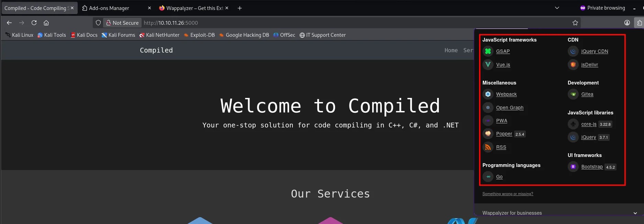Click the core-js 3.22.8 version badge
This screenshot has height=224, width=644.
tap(606, 124)
